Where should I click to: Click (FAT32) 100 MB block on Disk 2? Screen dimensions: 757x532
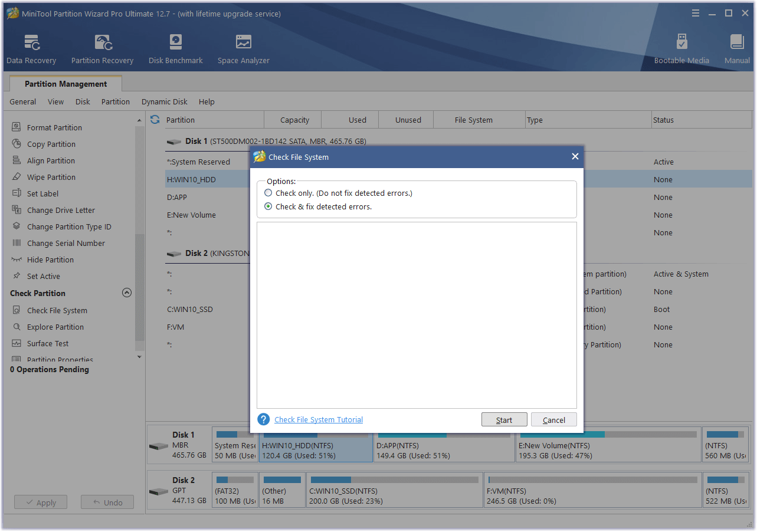pos(235,490)
